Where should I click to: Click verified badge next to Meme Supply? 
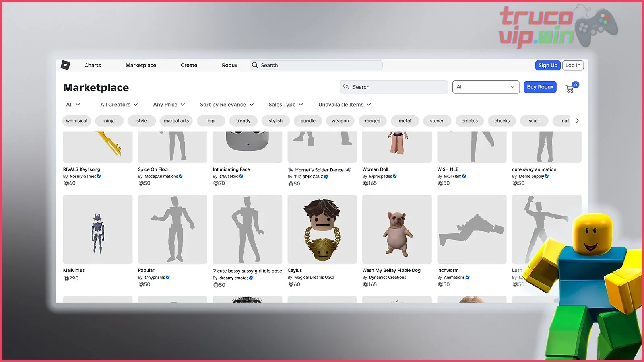547,176
